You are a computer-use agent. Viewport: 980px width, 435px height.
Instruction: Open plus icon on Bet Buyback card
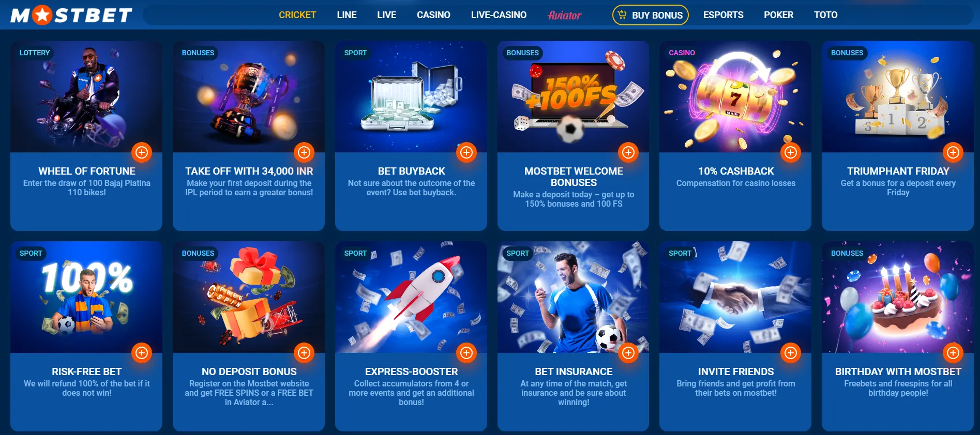pos(466,152)
